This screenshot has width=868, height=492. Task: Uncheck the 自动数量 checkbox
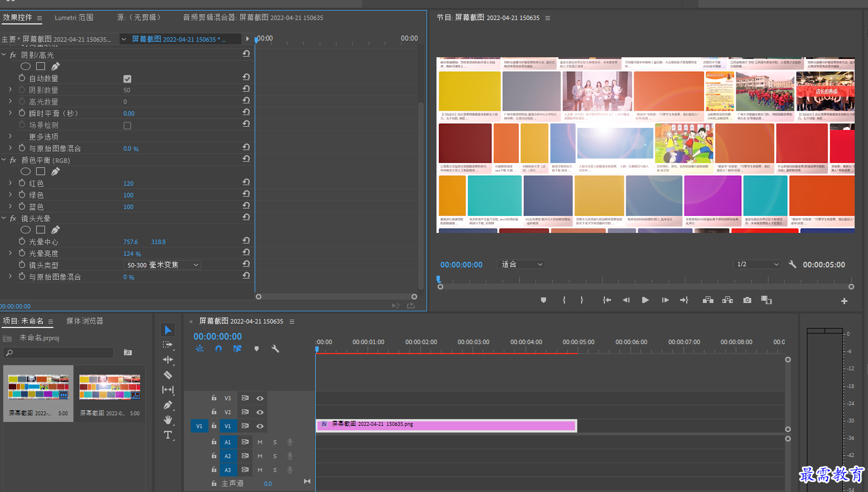tap(127, 79)
